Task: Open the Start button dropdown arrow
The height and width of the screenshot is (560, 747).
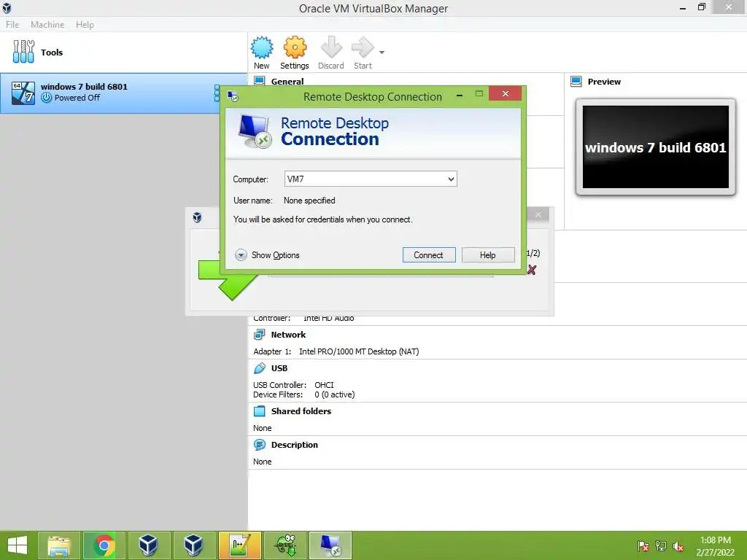Action: tap(382, 52)
